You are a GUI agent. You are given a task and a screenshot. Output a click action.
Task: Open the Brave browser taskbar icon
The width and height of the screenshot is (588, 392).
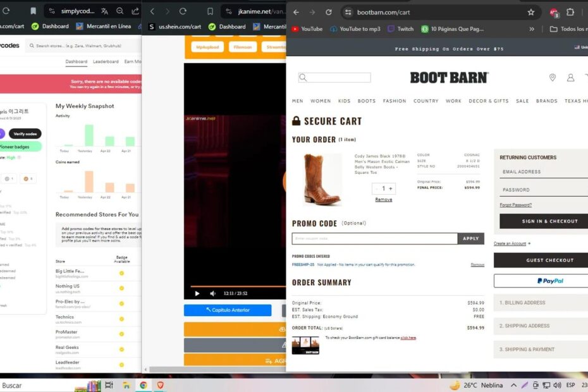pos(161,385)
